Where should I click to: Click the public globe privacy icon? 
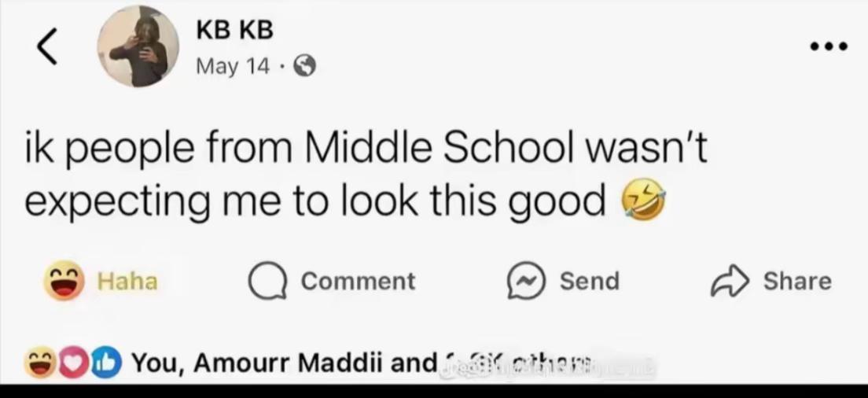click(x=304, y=67)
